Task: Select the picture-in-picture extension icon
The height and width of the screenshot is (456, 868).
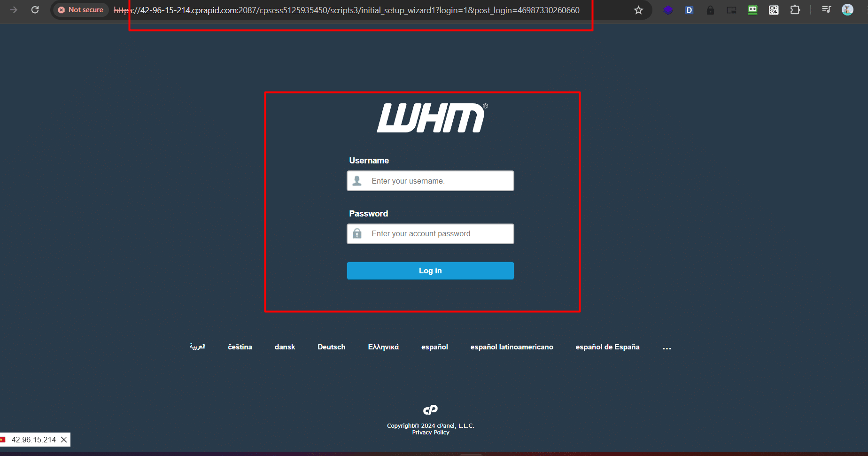Action: coord(731,9)
